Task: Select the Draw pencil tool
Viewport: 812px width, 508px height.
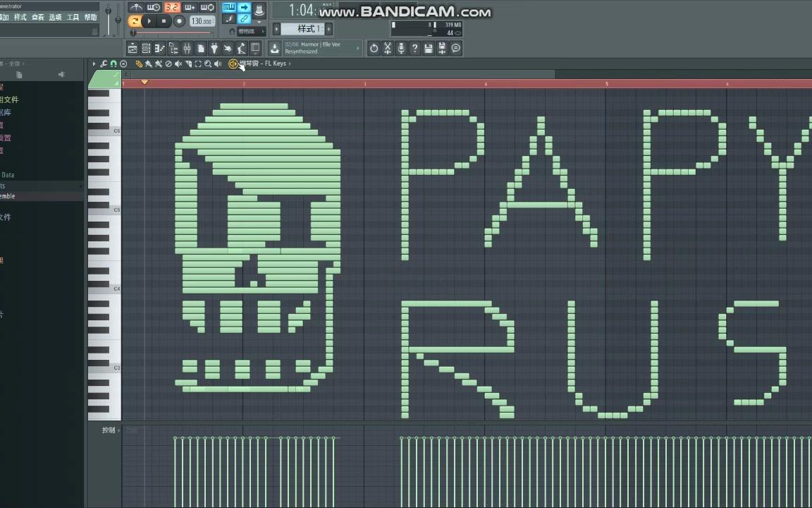Action: [139, 64]
